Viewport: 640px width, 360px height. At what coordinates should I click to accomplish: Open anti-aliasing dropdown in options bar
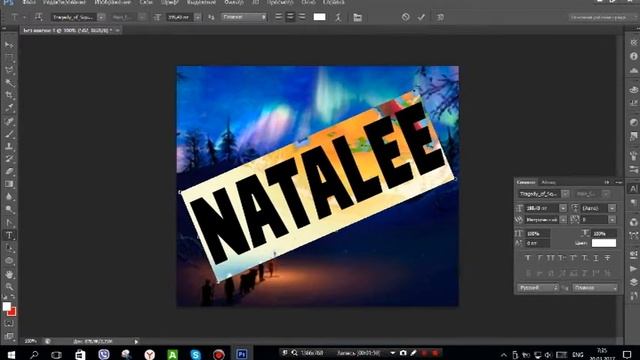coord(244,17)
